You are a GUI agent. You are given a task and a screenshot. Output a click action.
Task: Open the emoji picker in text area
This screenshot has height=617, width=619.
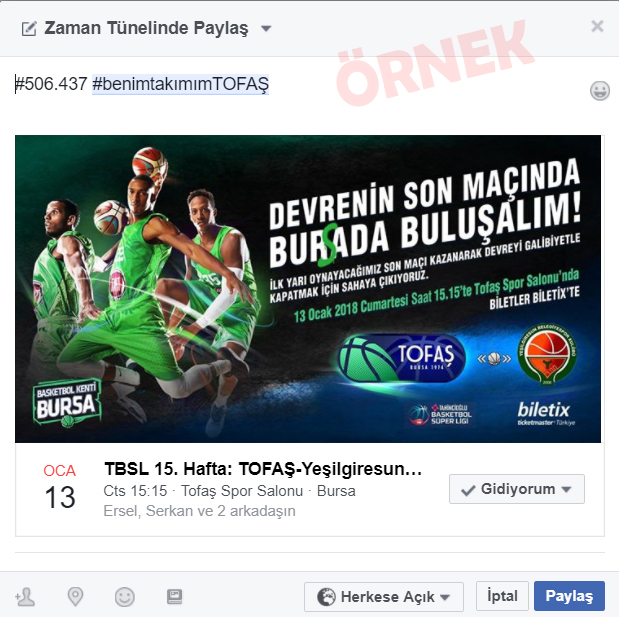[x=600, y=90]
